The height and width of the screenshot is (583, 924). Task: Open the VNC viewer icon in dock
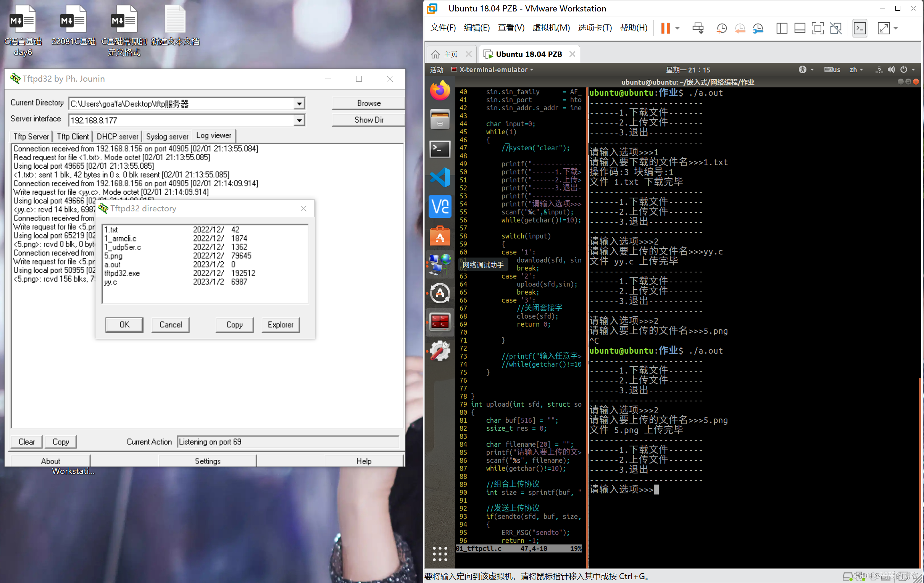click(x=439, y=206)
